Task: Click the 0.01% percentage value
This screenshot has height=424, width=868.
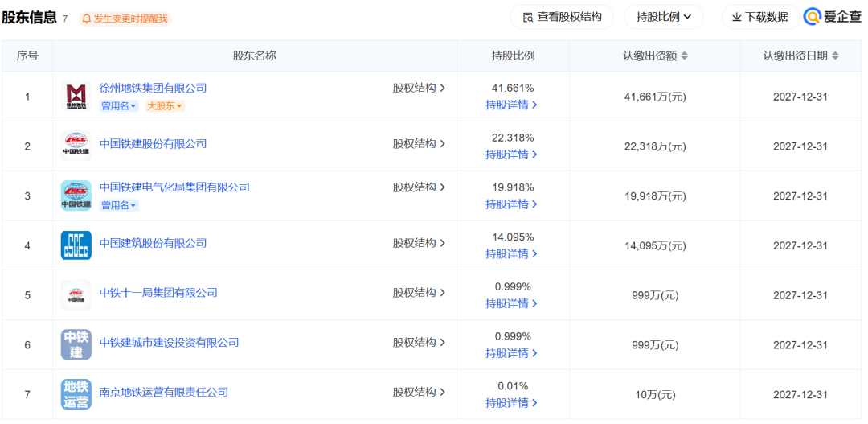Action: 513,386
